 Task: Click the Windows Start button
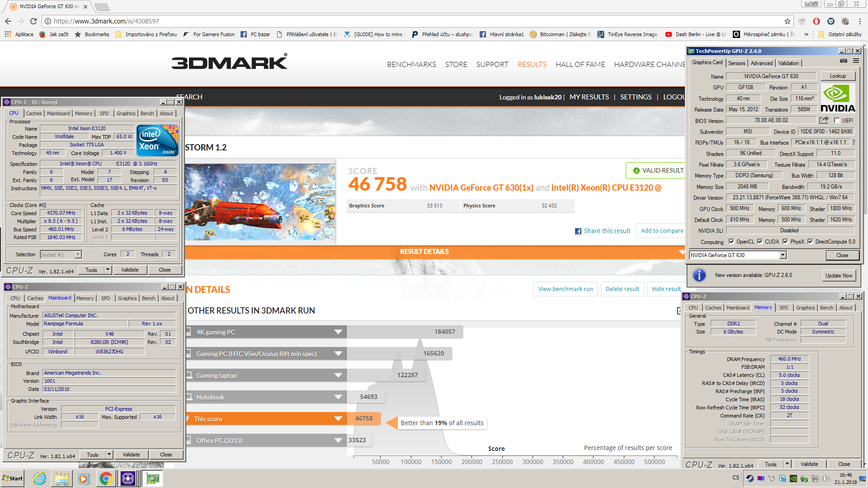click(x=13, y=479)
